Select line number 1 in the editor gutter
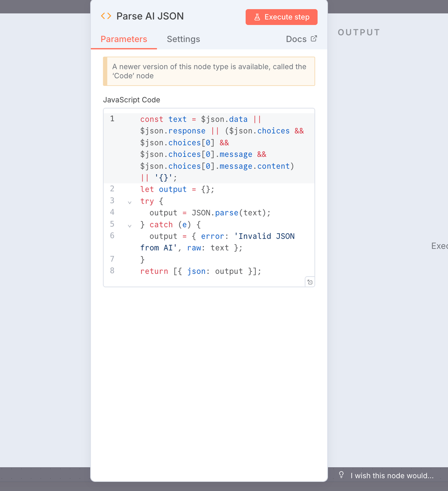This screenshot has height=491, width=448. [x=112, y=119]
